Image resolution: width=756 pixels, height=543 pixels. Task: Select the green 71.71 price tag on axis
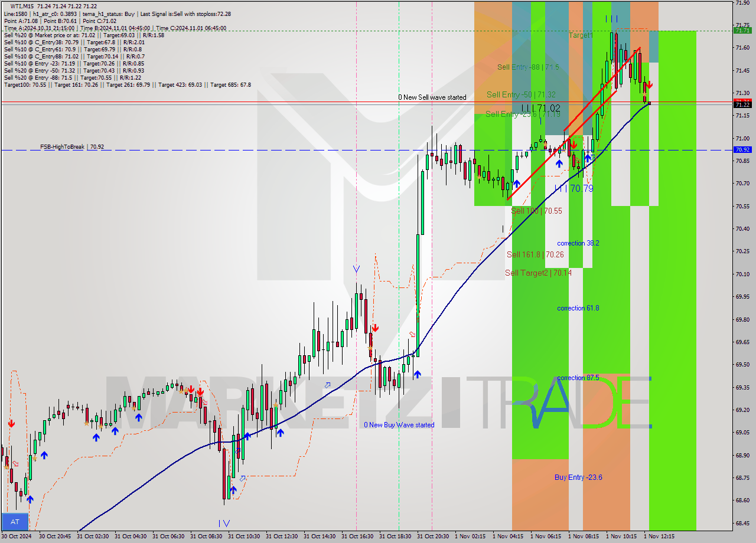[x=742, y=31]
